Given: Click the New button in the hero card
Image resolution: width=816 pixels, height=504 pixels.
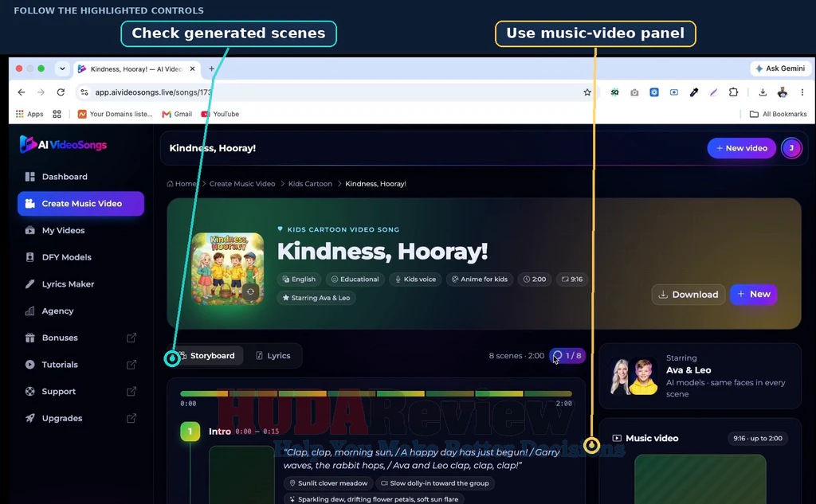Looking at the screenshot, I should tap(754, 295).
